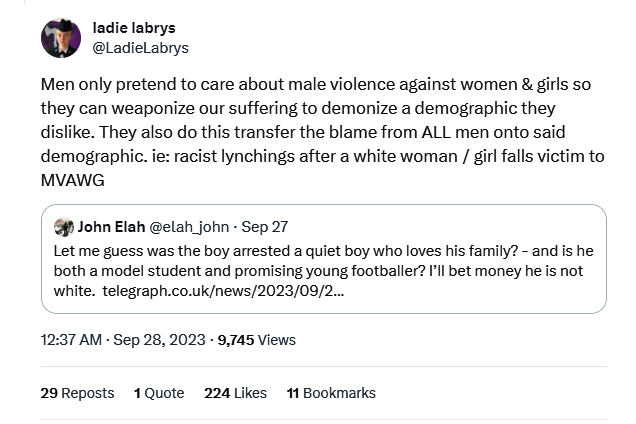Click John Elah's small avatar in quote
Screen dimensions: 636x424
63,226
